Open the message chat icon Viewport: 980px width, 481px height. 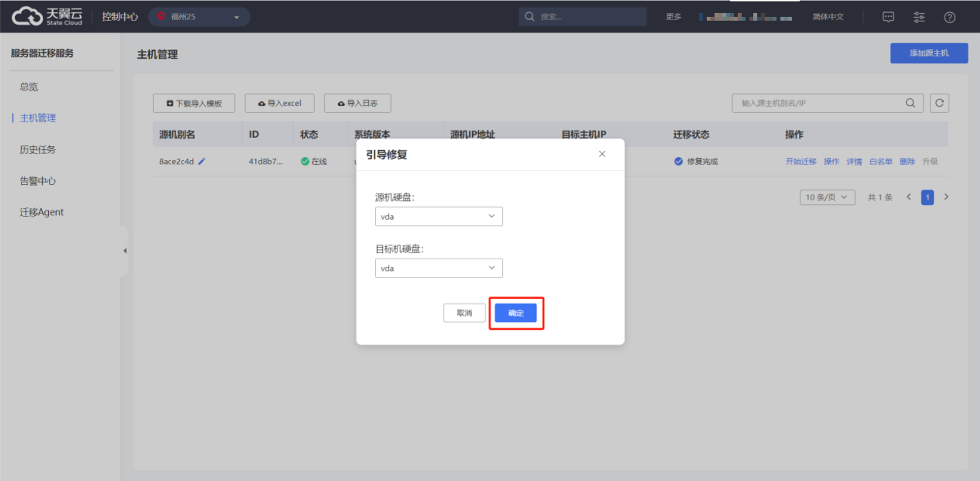(x=888, y=17)
